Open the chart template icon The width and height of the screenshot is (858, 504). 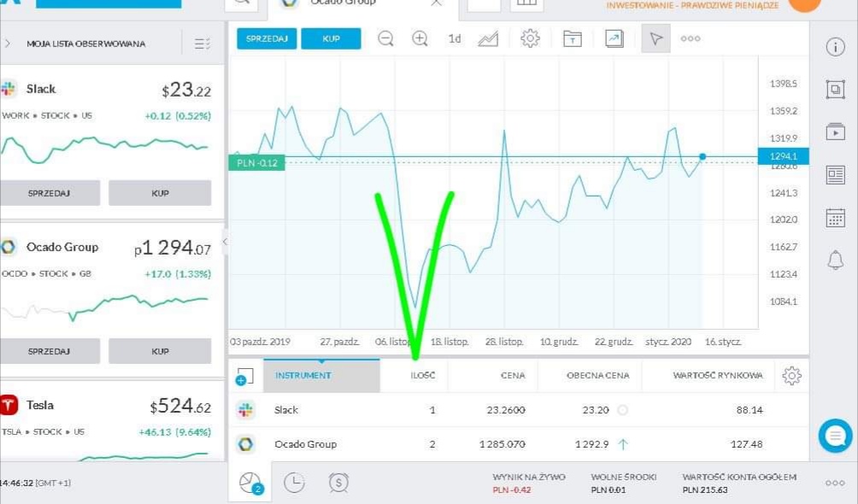573,38
